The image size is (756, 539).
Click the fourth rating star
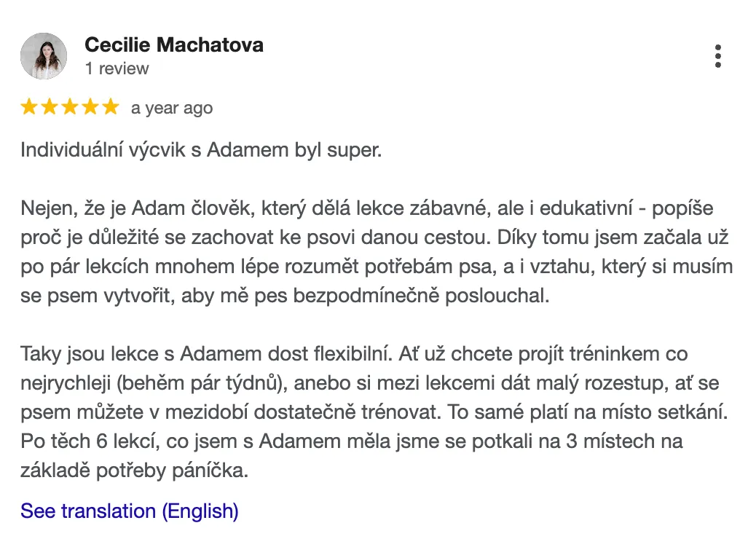click(x=90, y=108)
